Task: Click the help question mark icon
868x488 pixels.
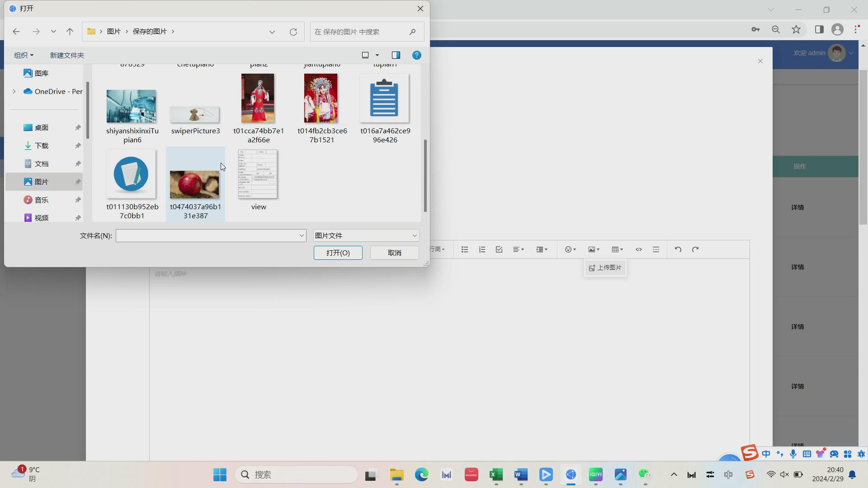Action: 417,55
